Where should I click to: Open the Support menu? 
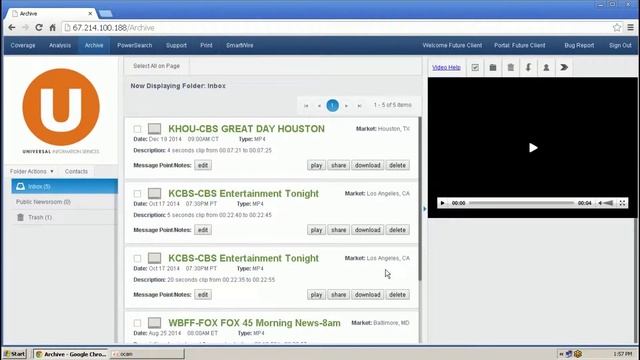point(176,45)
